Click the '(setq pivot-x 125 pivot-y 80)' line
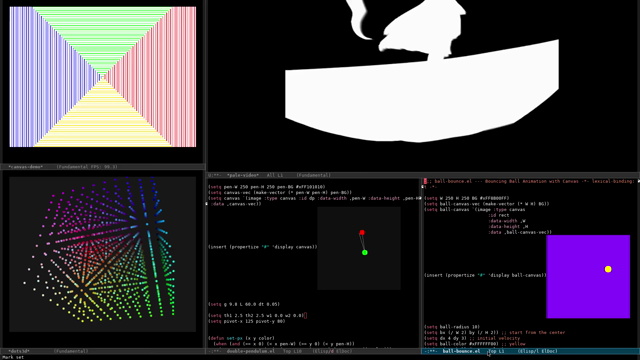 pos(247,321)
